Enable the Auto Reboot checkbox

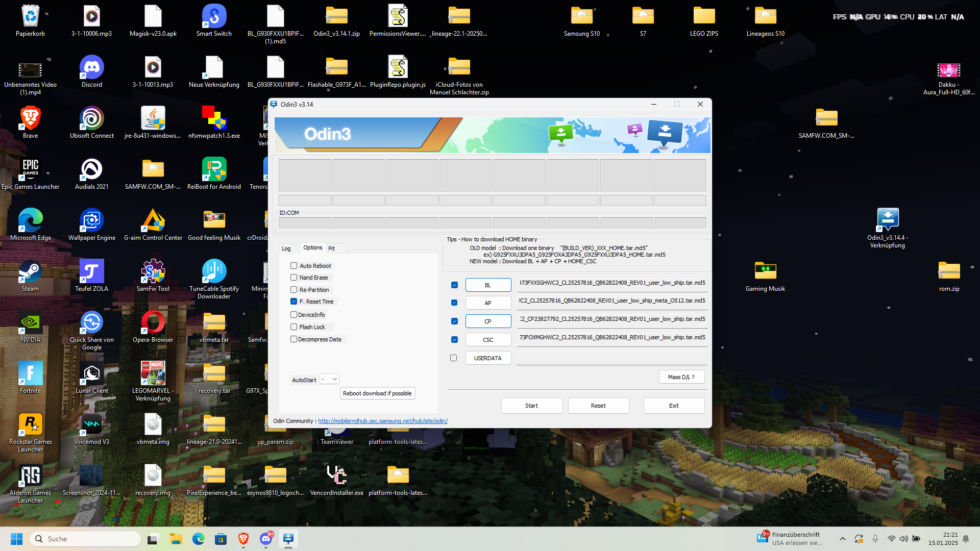pyautogui.click(x=294, y=266)
